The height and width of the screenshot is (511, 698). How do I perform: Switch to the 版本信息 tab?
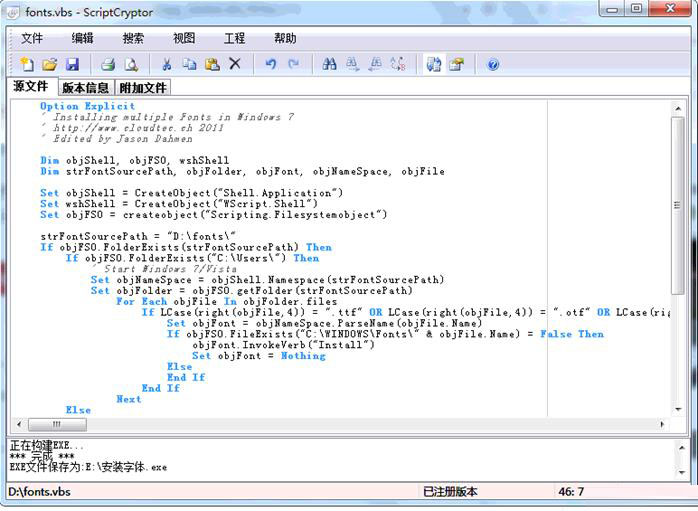coord(85,88)
